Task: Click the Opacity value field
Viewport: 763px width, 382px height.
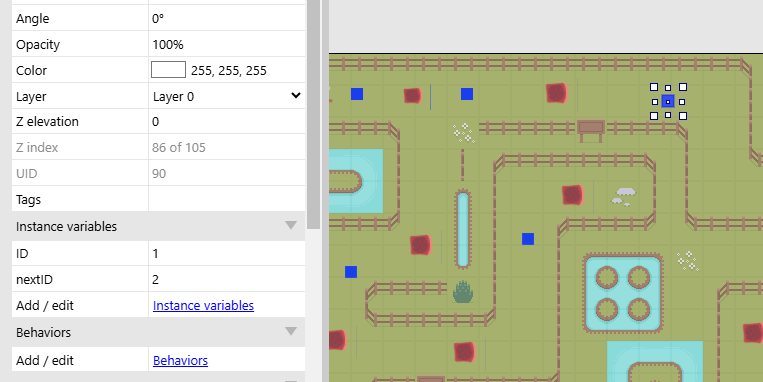Action: pyautogui.click(x=227, y=44)
